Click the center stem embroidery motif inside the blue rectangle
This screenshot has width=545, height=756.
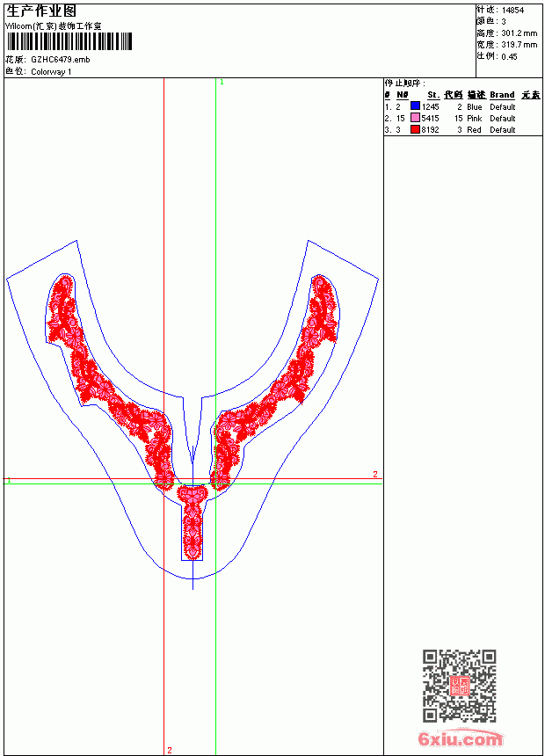193,522
